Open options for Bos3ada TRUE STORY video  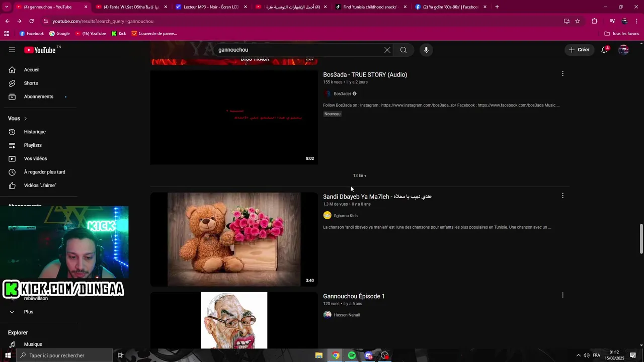coord(562,73)
